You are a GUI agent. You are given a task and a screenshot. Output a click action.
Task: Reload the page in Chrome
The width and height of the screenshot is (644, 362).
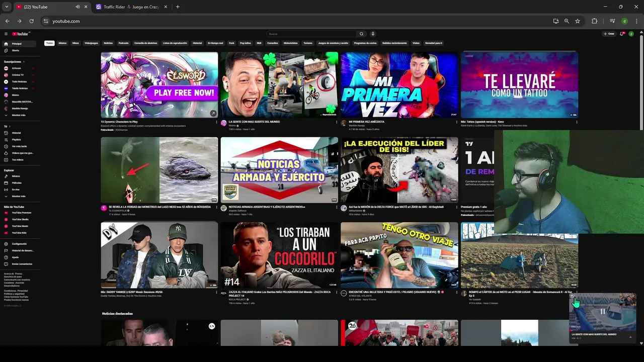31,21
